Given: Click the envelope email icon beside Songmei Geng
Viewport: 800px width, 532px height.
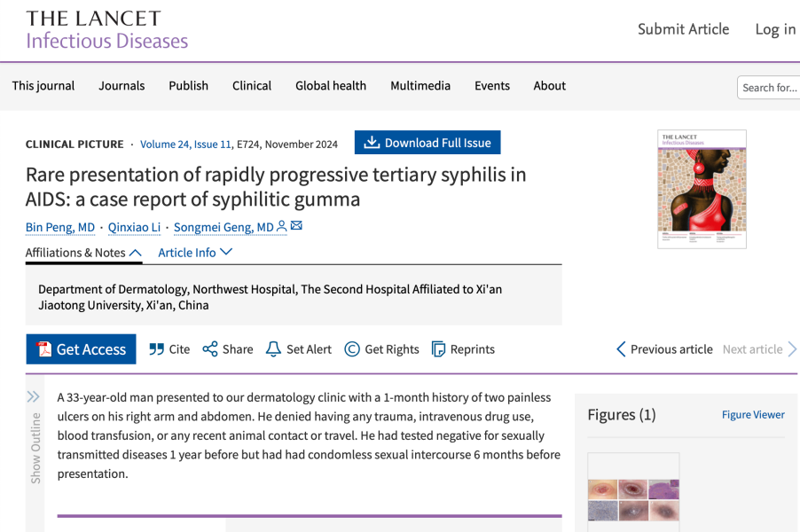Looking at the screenshot, I should click(x=296, y=226).
